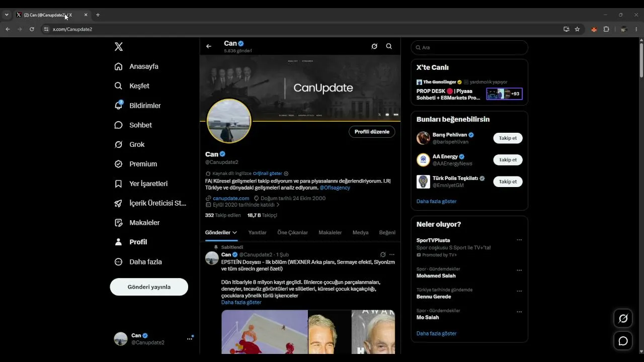The height and width of the screenshot is (362, 644).
Task: Click the translation info icon beside Orijinali göster
Action: pyautogui.click(x=286, y=173)
